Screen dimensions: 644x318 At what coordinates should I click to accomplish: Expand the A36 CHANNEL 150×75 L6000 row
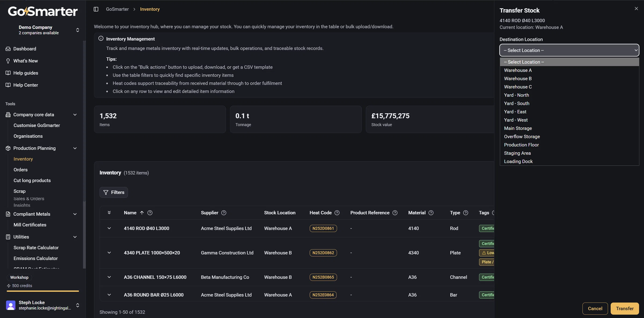[109, 277]
